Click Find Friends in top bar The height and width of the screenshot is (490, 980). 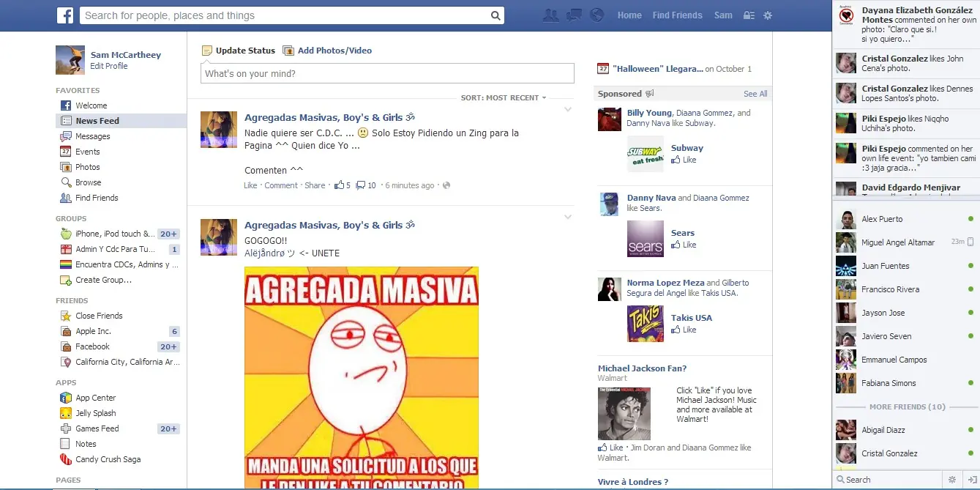click(677, 15)
